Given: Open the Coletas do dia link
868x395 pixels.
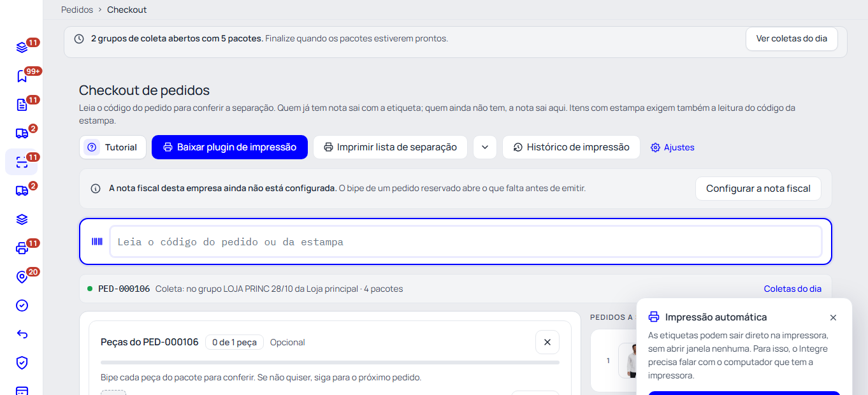Looking at the screenshot, I should 793,289.
